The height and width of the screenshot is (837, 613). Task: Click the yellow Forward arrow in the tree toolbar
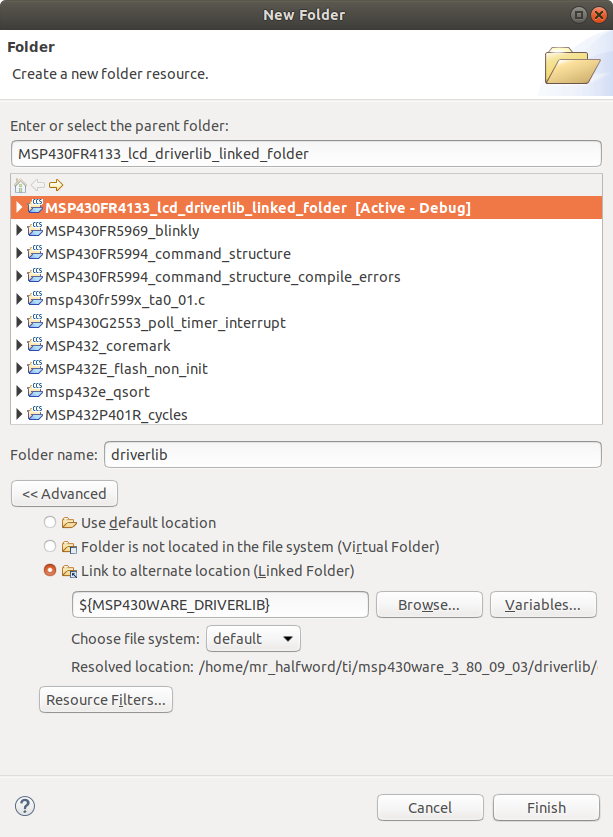[x=56, y=185]
